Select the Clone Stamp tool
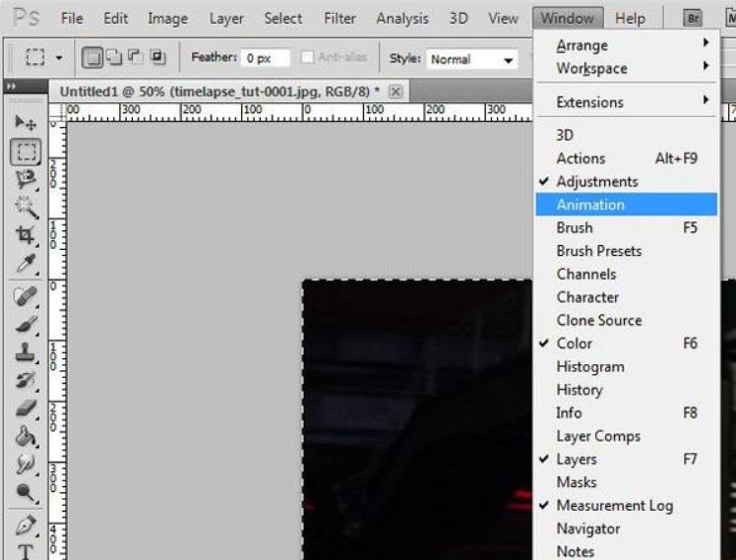Image resolution: width=736 pixels, height=560 pixels. pyautogui.click(x=26, y=352)
